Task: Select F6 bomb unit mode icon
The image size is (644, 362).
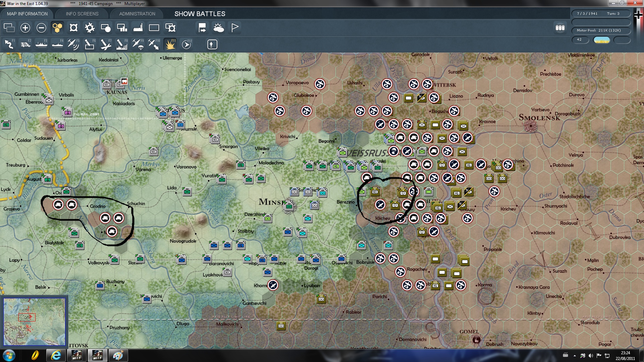Action: click(x=90, y=44)
